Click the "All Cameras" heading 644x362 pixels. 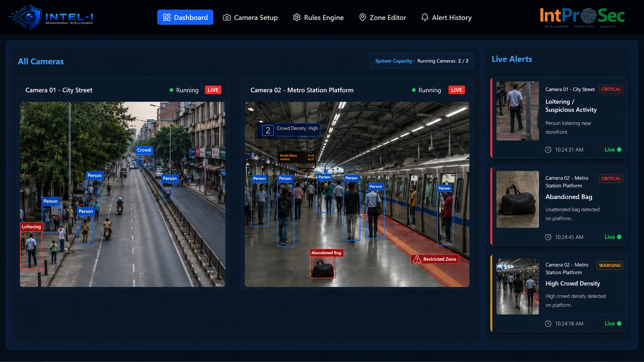41,62
